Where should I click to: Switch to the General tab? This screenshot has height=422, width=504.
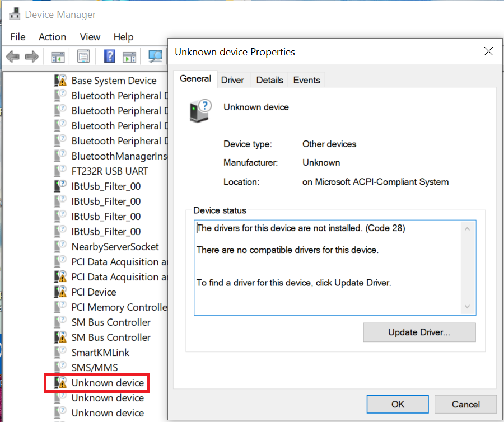[195, 79]
